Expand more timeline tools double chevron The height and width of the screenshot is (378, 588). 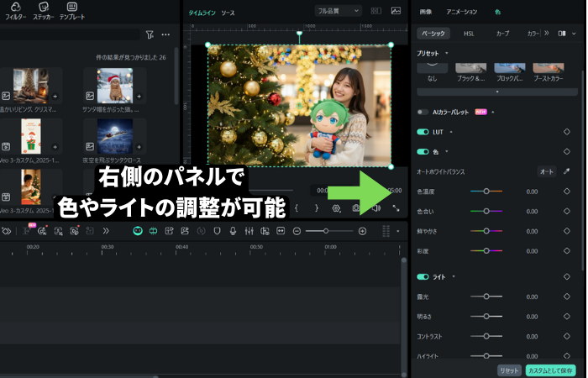106,231
